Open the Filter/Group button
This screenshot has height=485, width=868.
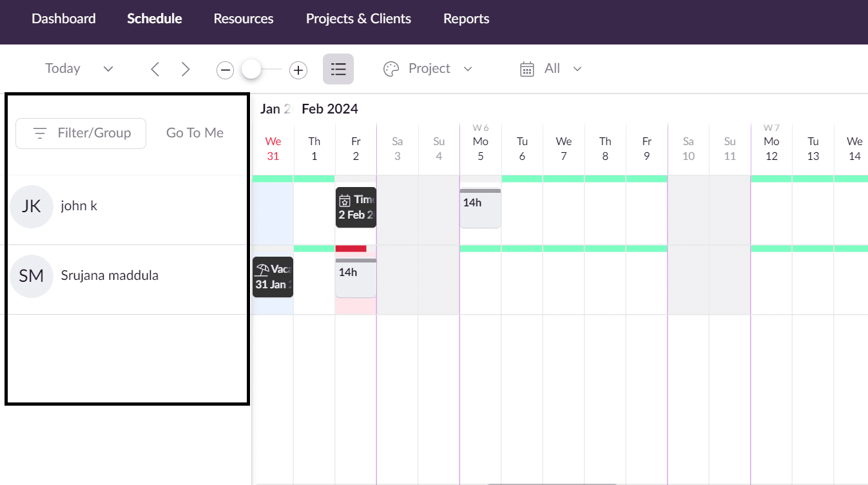click(x=81, y=133)
